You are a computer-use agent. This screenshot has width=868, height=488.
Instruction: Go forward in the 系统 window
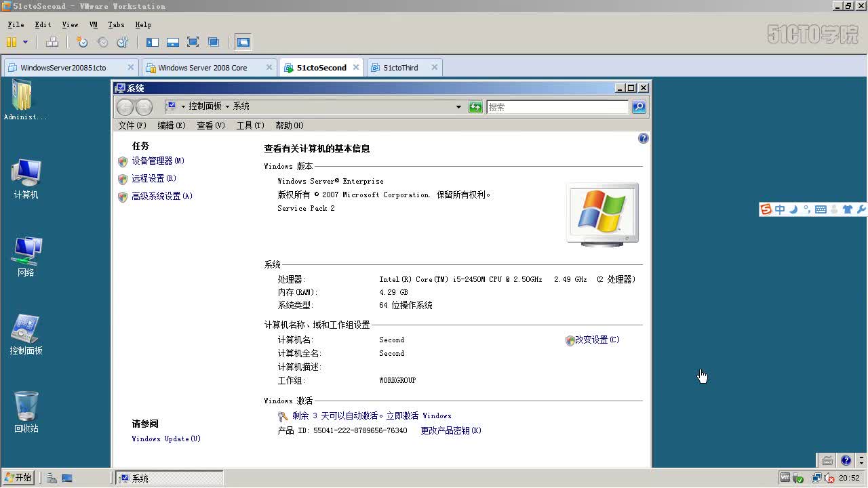tap(144, 107)
